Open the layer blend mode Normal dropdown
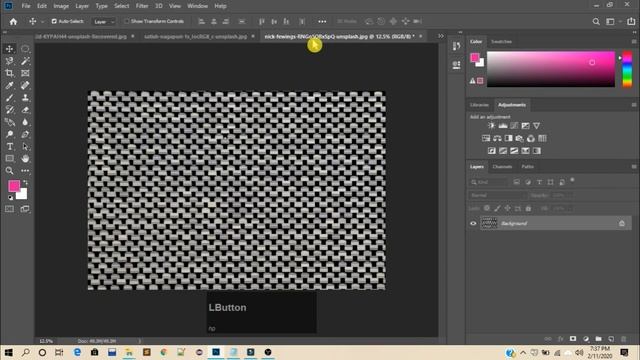This screenshot has width=640, height=360. [x=497, y=196]
